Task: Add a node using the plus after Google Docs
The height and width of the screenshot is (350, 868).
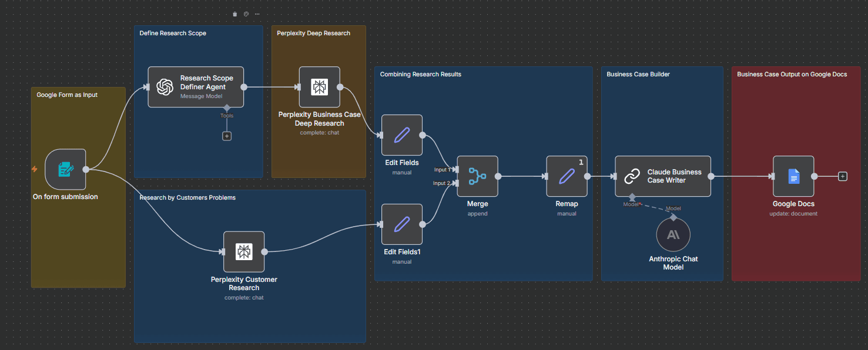Action: pos(843,176)
